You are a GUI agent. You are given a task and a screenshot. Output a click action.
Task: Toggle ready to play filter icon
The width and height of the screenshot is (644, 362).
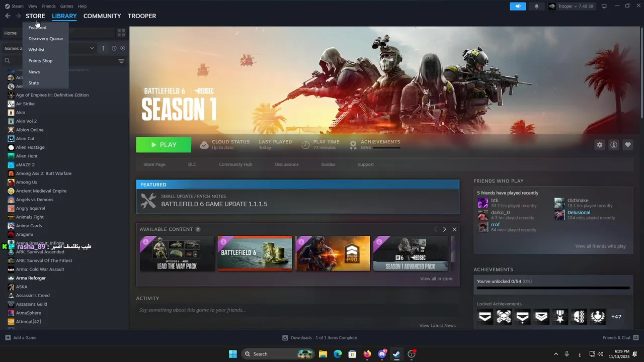(x=123, y=48)
